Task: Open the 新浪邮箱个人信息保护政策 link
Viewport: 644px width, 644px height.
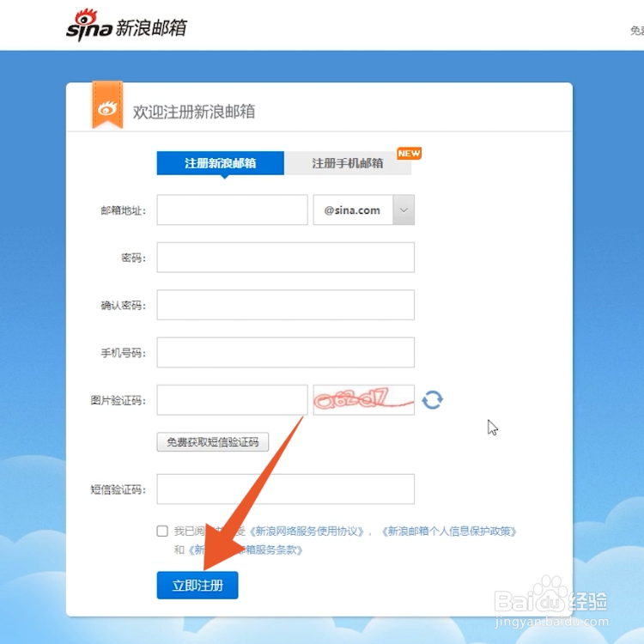Action: click(x=448, y=532)
